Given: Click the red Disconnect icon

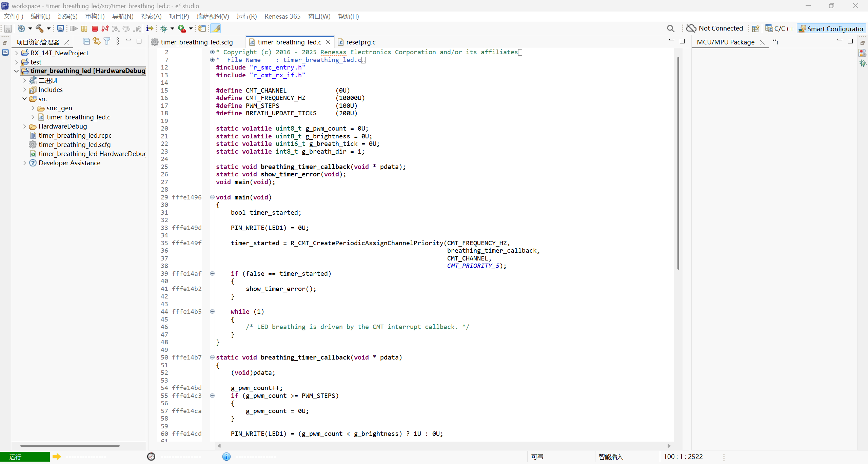Looking at the screenshot, I should [x=105, y=28].
